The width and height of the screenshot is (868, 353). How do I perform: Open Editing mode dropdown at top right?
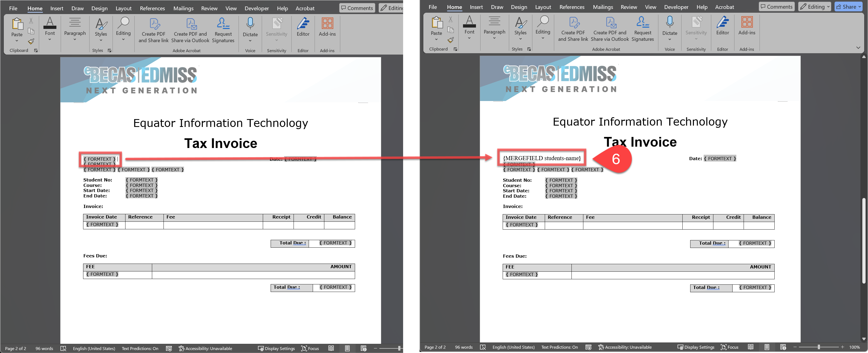815,7
